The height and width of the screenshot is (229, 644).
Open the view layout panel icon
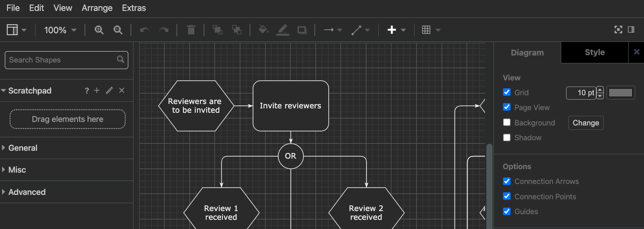pos(12,30)
